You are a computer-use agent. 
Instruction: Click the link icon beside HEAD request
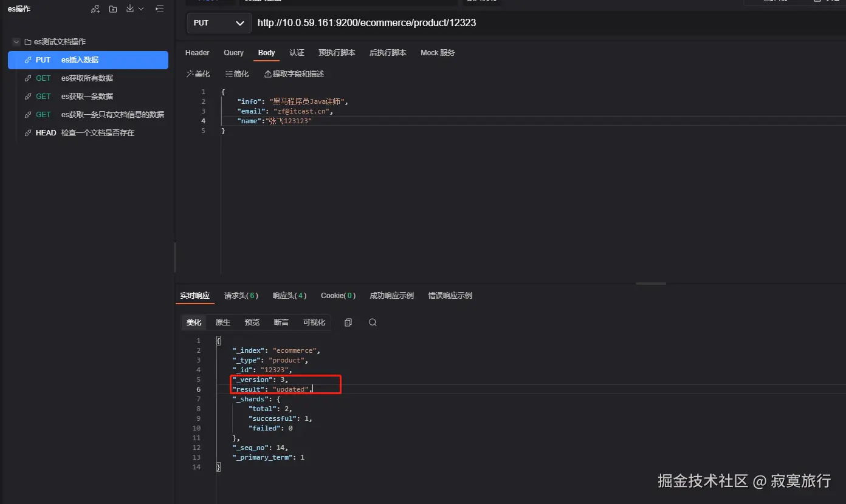click(x=28, y=133)
